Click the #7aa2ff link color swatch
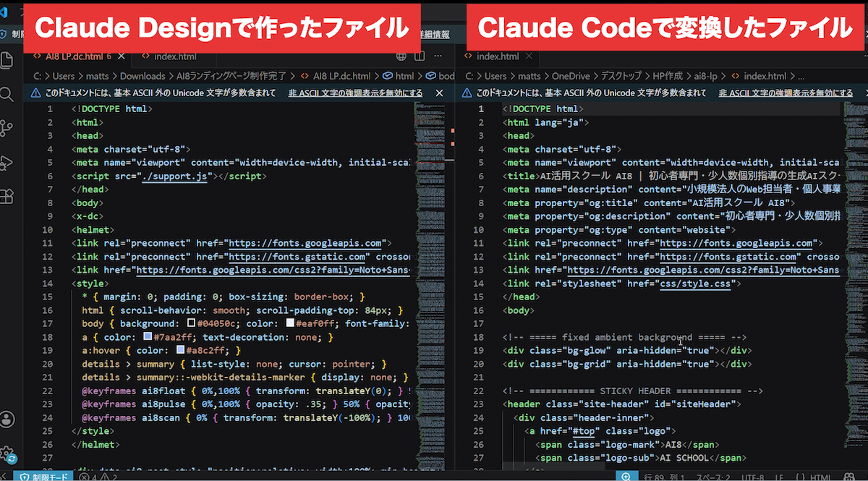Image resolution: width=868 pixels, height=481 pixels. click(147, 337)
